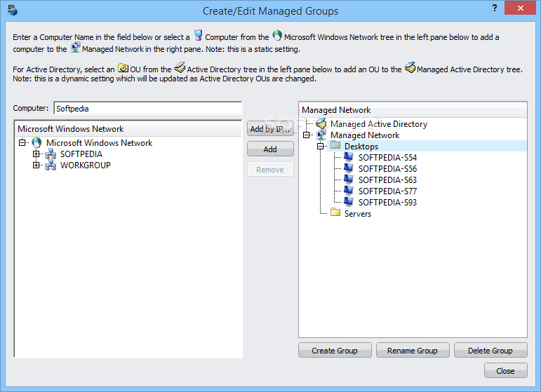Click the Add by IP button

(270, 128)
